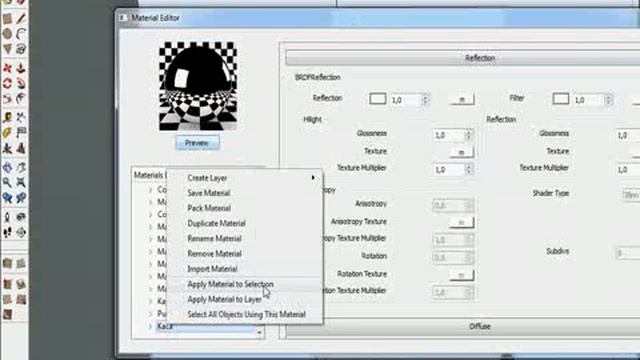Click Apply Material to Layer

[245, 299]
